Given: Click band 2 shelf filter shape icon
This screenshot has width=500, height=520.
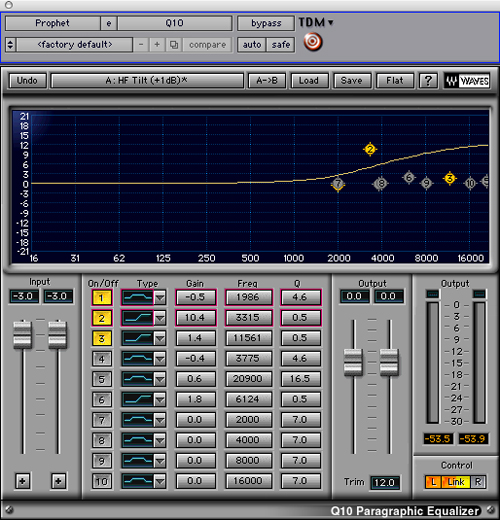Looking at the screenshot, I should click(x=137, y=318).
